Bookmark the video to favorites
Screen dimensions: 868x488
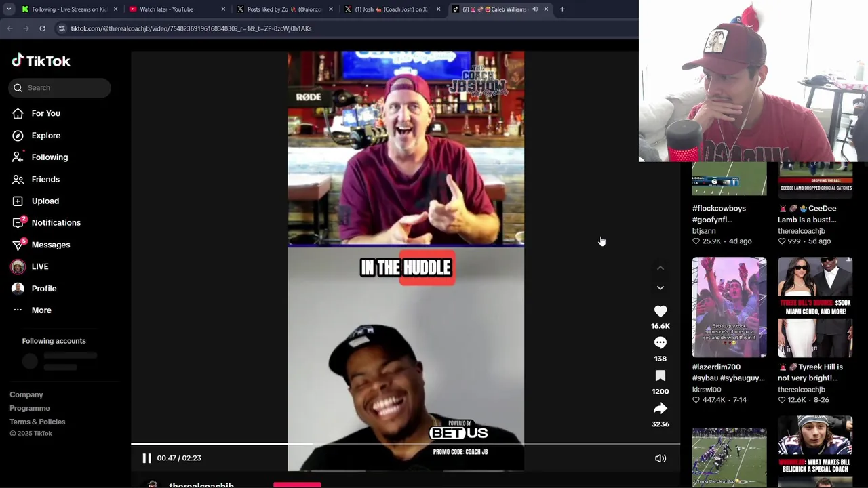point(660,376)
